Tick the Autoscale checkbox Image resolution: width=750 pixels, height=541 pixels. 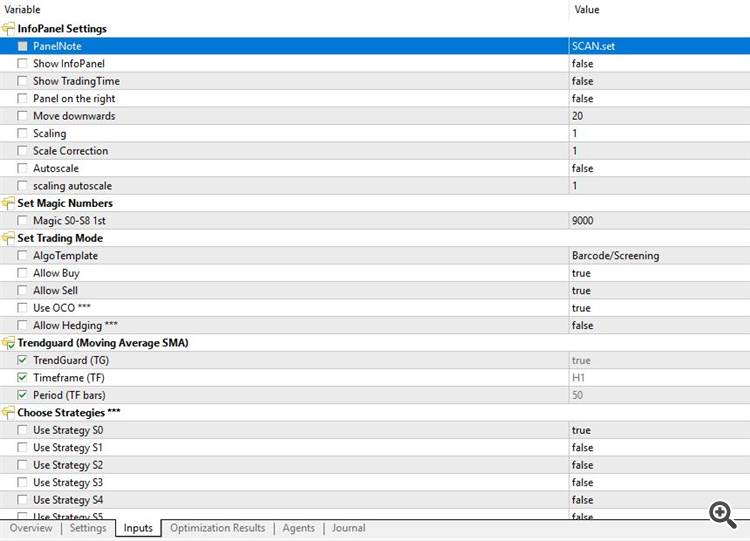tap(22, 168)
